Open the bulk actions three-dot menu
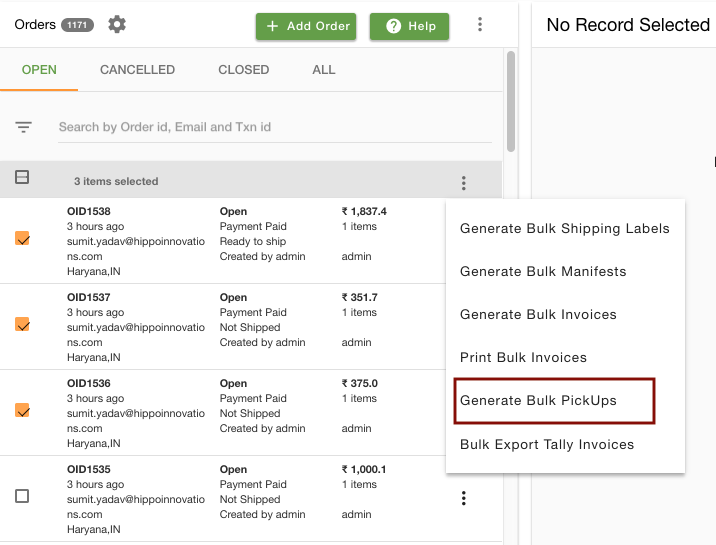The height and width of the screenshot is (545, 716). pyautogui.click(x=463, y=183)
